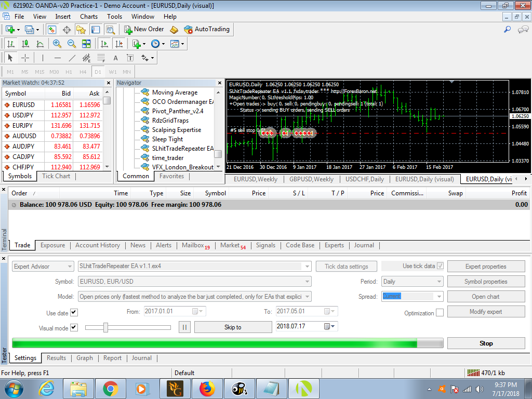
Task: Select the cursor pointer tool
Action: coord(10,58)
